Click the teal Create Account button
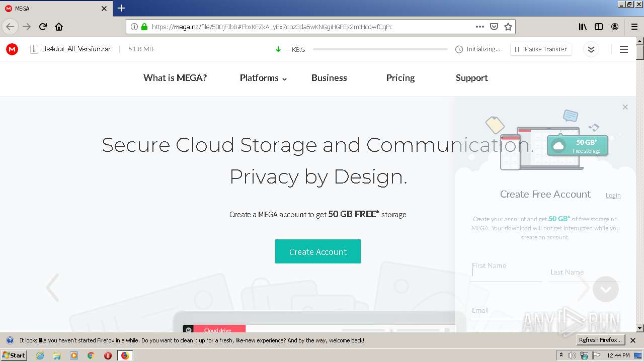Image resolution: width=644 pixels, height=362 pixels. tap(318, 251)
